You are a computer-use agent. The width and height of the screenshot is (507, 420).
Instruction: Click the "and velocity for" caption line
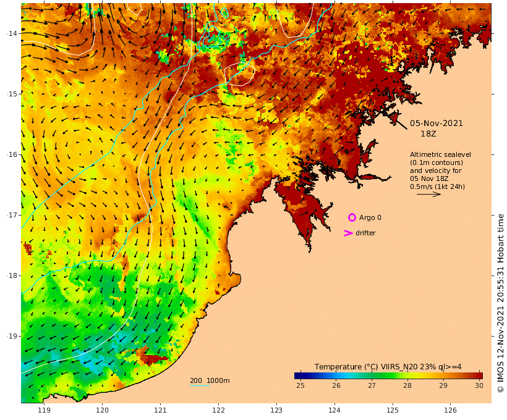click(x=435, y=170)
